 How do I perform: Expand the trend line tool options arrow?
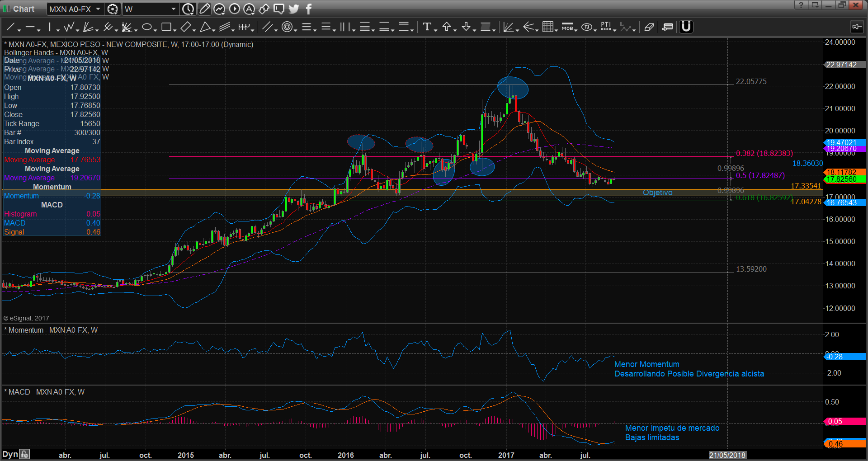tap(19, 30)
